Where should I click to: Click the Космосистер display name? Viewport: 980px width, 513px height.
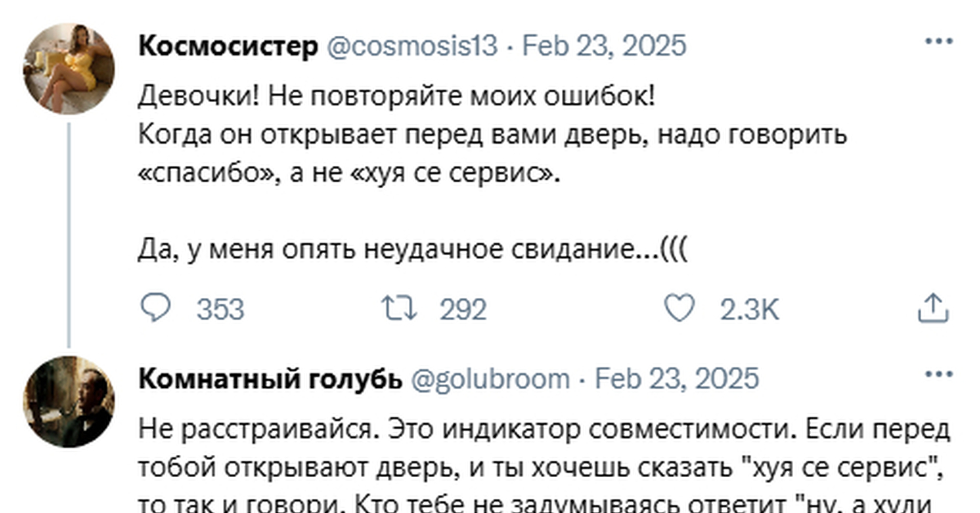coord(229,45)
